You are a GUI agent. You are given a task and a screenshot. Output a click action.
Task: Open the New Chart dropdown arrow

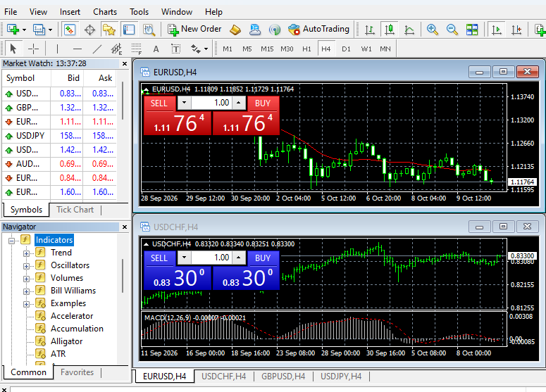[x=24, y=30]
